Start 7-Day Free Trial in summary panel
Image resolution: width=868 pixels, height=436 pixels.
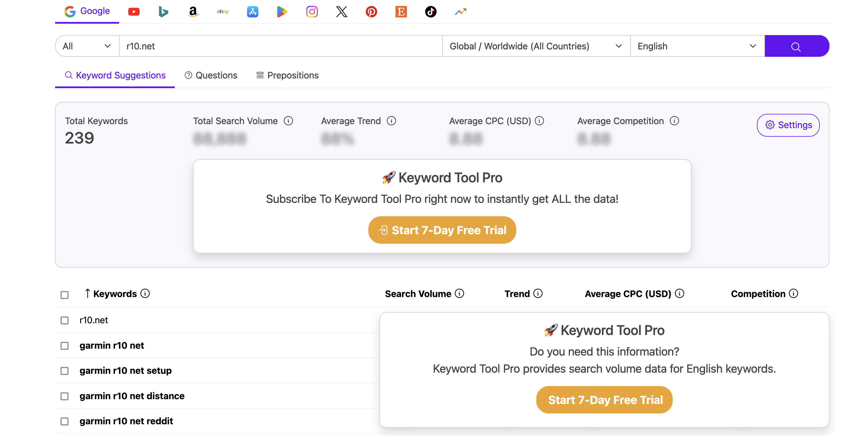(x=442, y=230)
